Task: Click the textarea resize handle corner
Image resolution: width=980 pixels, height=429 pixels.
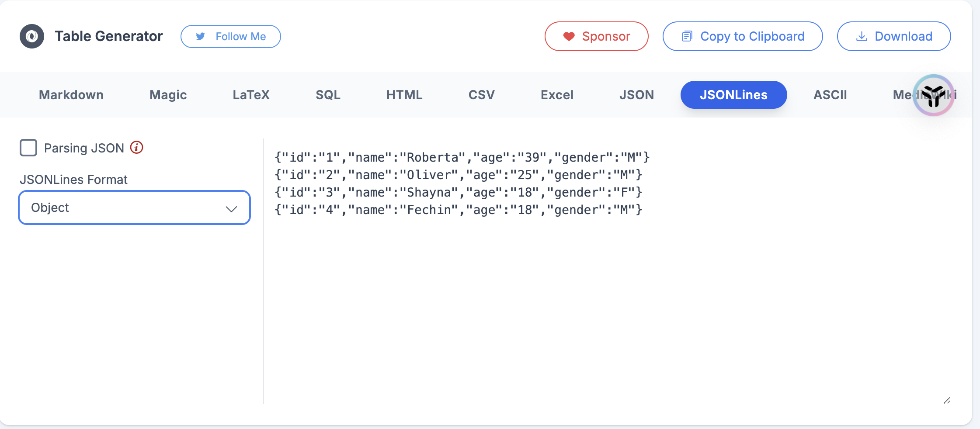Action: point(947,400)
